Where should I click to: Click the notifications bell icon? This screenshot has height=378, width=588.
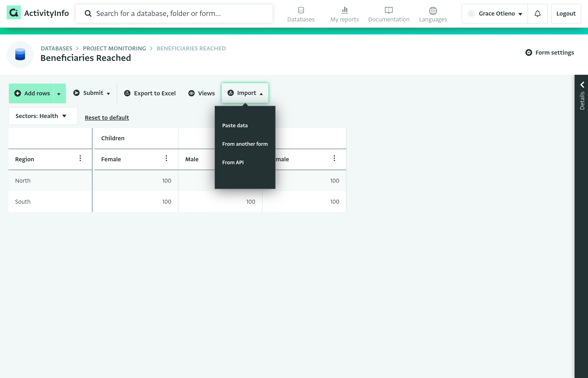[x=537, y=13]
